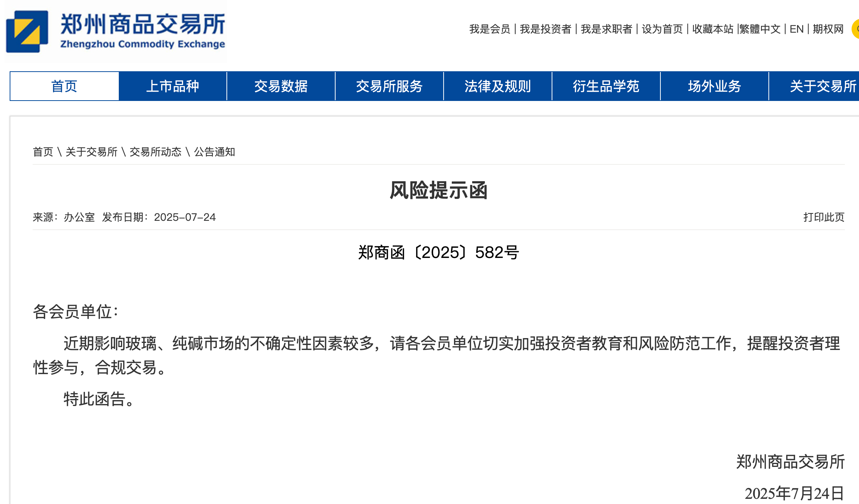Click the yellow circle icon at top right
The height and width of the screenshot is (504, 859).
pyautogui.click(x=856, y=29)
